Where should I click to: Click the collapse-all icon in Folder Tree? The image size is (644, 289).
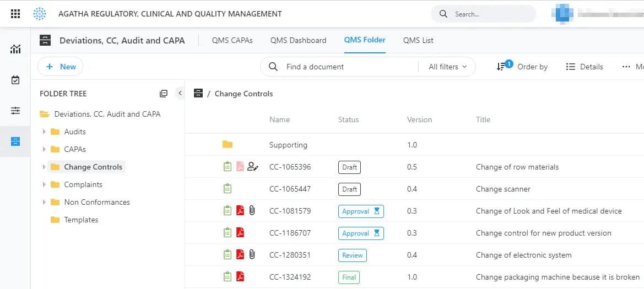pyautogui.click(x=164, y=94)
